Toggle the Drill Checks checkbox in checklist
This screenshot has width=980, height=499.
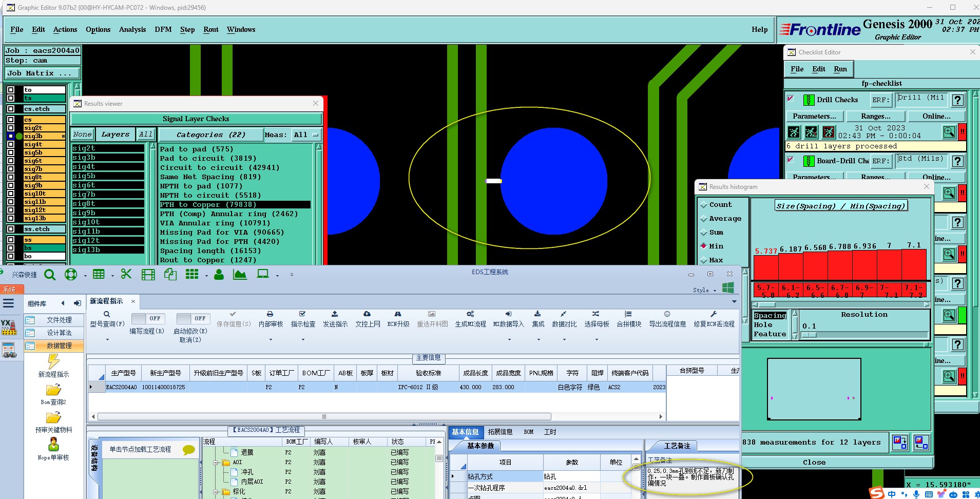coord(791,99)
